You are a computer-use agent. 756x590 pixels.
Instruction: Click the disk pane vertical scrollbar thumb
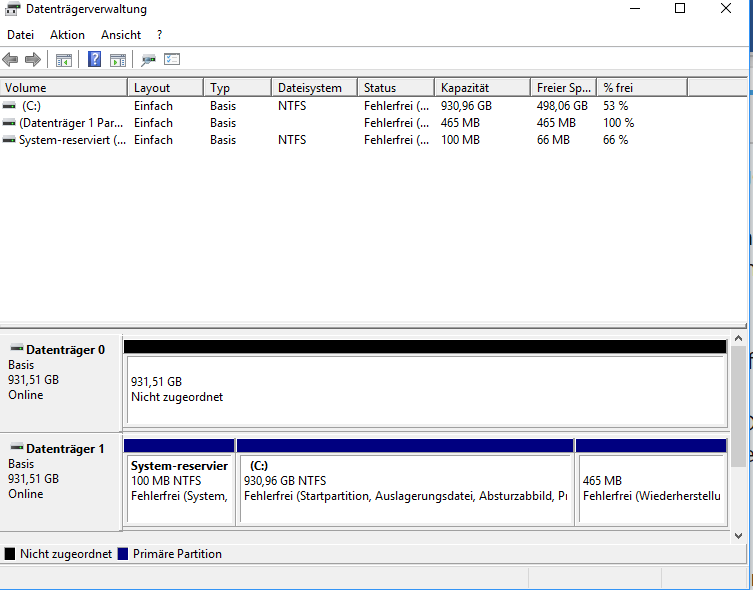(x=738, y=406)
